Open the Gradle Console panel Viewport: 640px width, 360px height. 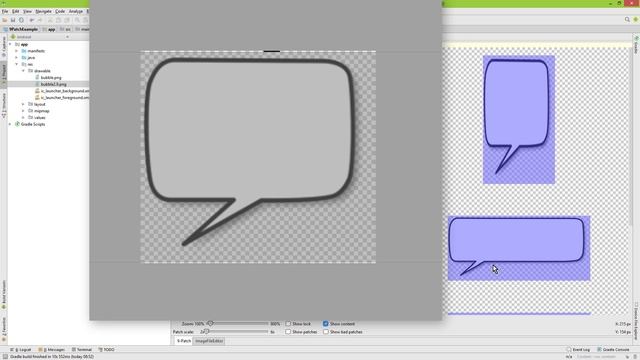tap(613, 350)
